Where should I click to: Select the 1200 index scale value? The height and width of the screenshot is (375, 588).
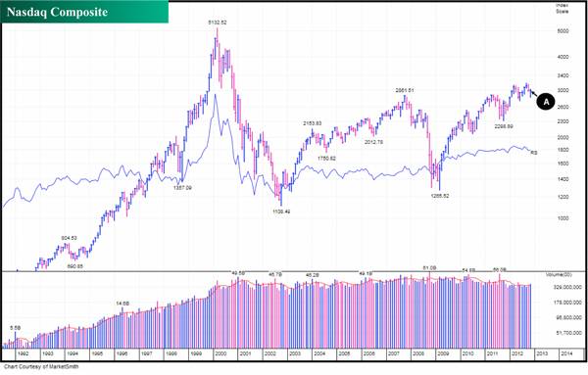pyautogui.click(x=563, y=197)
